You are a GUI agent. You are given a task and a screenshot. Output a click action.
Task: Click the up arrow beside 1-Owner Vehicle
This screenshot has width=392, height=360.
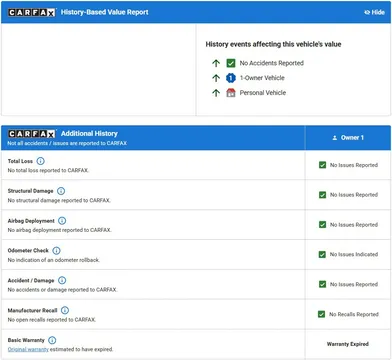click(216, 78)
